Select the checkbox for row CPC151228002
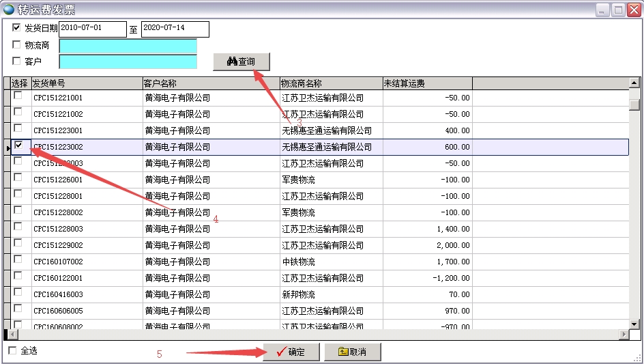Screen dimensions: 644x364 coord(18,210)
